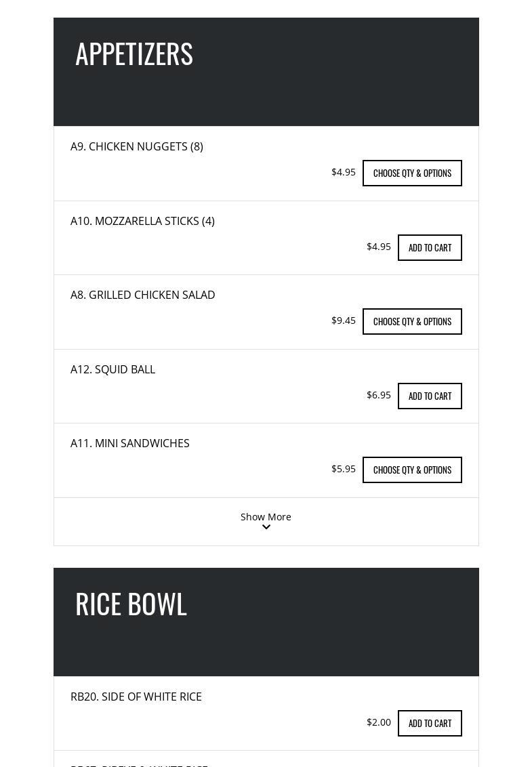Expand appetizers with Show More
Image resolution: width=532 pixels, height=767 pixels.
tap(266, 517)
